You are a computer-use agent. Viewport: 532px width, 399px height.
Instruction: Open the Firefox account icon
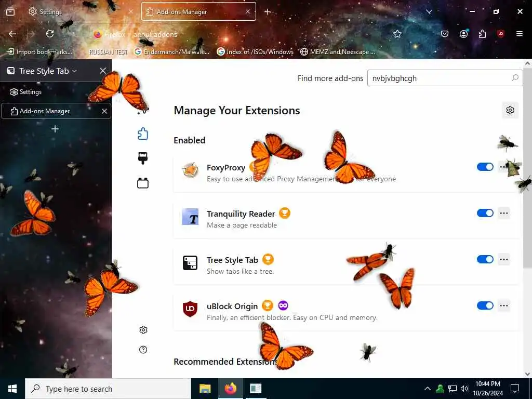tap(463, 34)
